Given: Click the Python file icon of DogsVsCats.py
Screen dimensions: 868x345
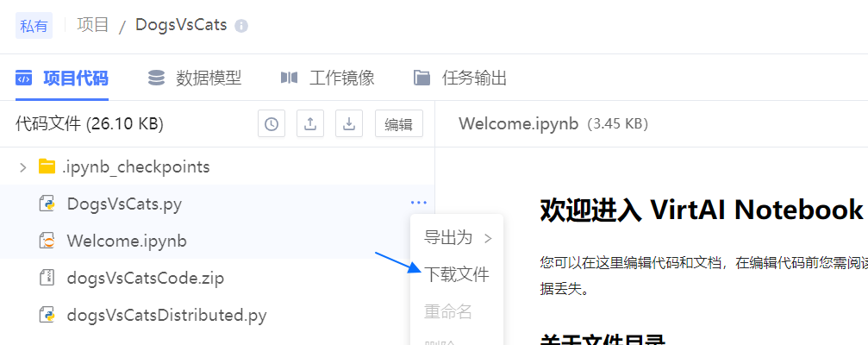Looking at the screenshot, I should (x=47, y=204).
